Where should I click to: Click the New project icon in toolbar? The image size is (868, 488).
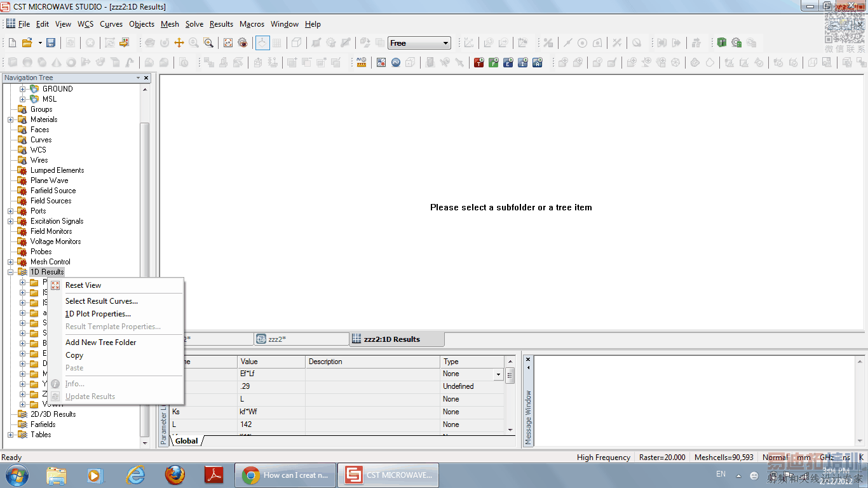12,43
